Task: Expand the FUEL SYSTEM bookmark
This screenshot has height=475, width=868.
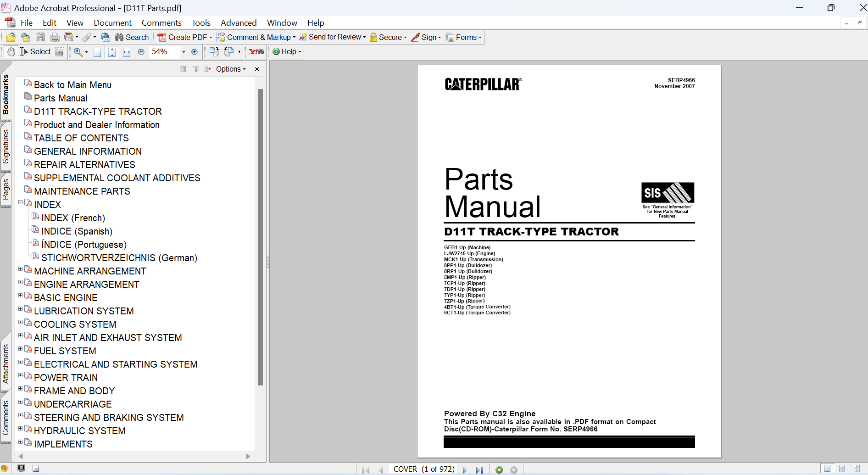Action: click(x=20, y=349)
